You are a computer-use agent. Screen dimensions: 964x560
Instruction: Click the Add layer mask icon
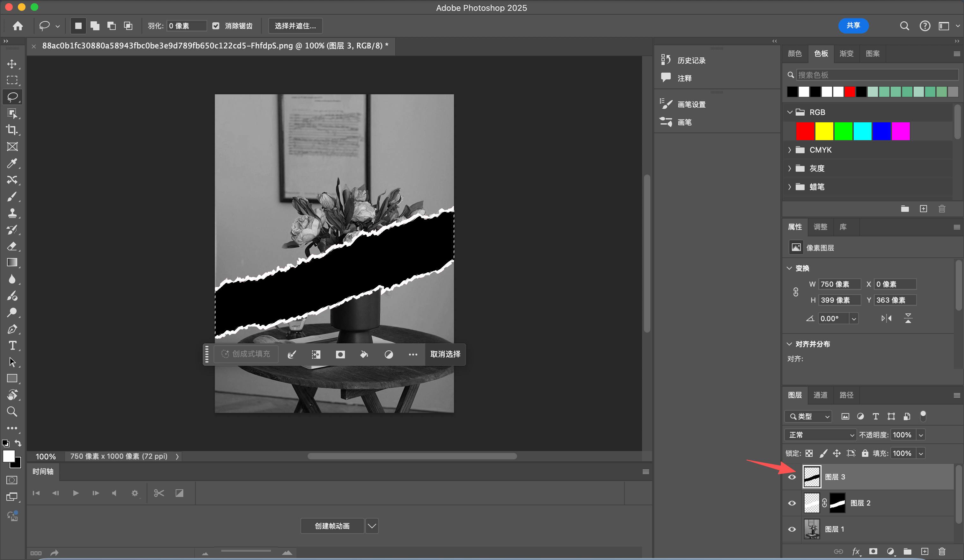point(873,551)
